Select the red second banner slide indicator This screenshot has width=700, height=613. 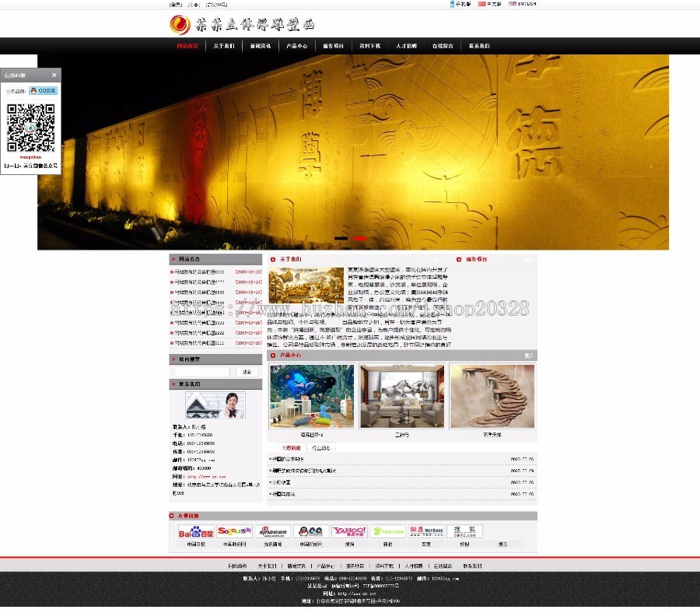pos(360,238)
